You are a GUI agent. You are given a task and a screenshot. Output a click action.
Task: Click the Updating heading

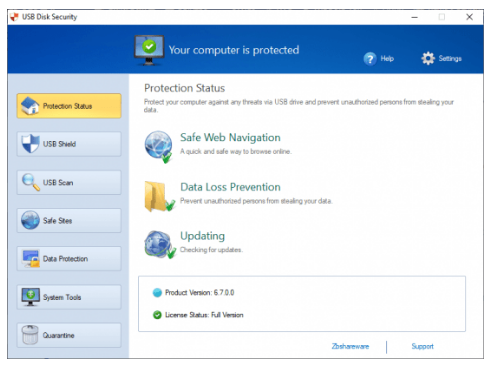pos(203,236)
